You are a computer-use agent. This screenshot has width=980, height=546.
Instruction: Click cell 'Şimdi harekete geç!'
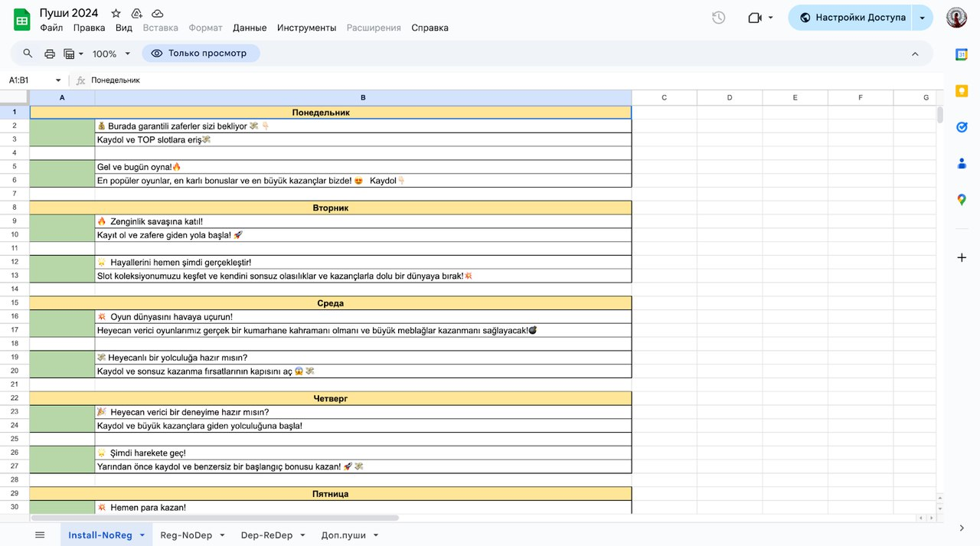tap(363, 453)
